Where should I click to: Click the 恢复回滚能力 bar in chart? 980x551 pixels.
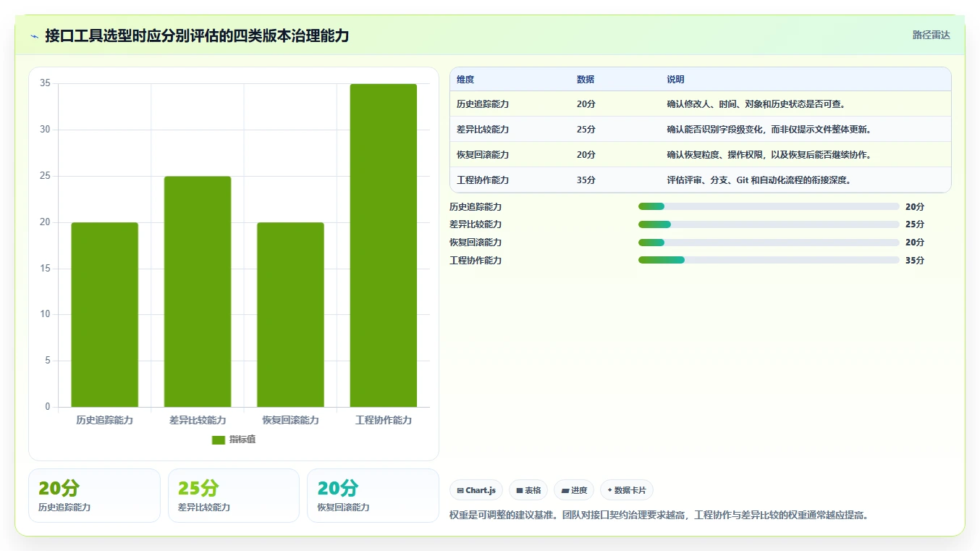coord(290,314)
